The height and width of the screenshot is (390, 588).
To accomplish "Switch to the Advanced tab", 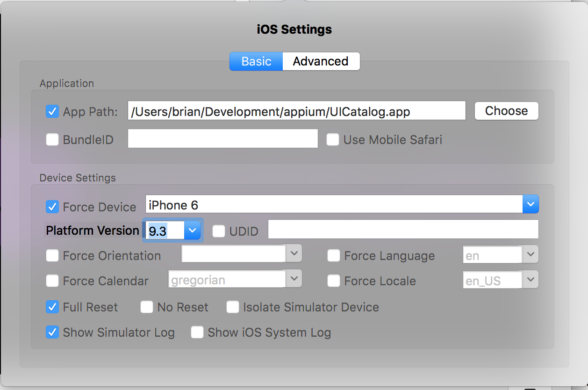I will (321, 61).
